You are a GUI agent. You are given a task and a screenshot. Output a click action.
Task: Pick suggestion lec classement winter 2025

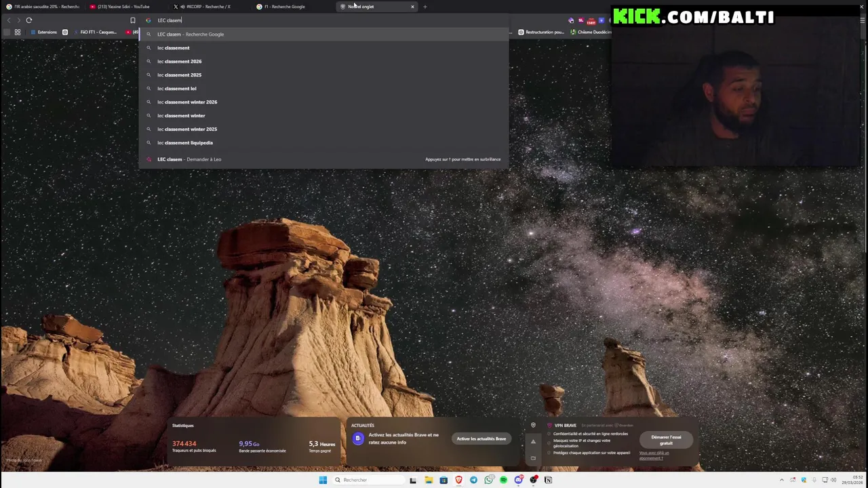(x=323, y=129)
